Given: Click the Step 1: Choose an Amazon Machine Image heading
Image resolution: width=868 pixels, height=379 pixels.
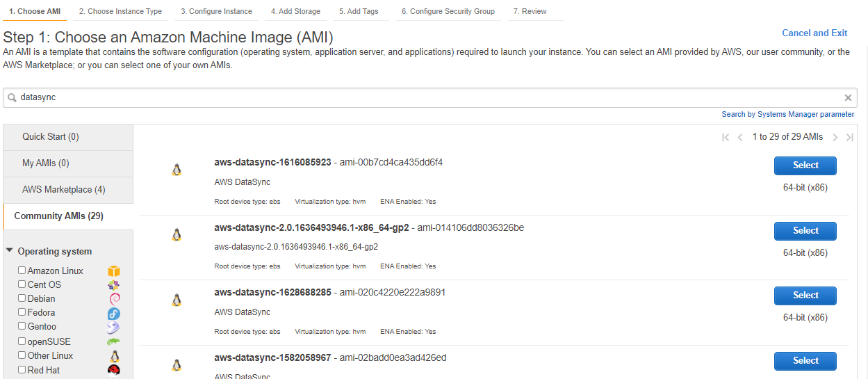Looking at the screenshot, I should [x=168, y=38].
